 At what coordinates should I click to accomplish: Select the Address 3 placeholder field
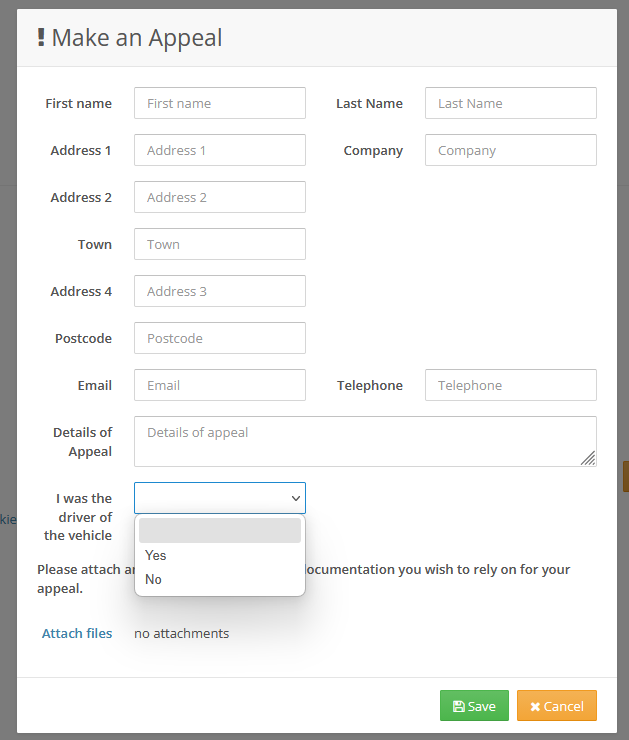coord(220,291)
